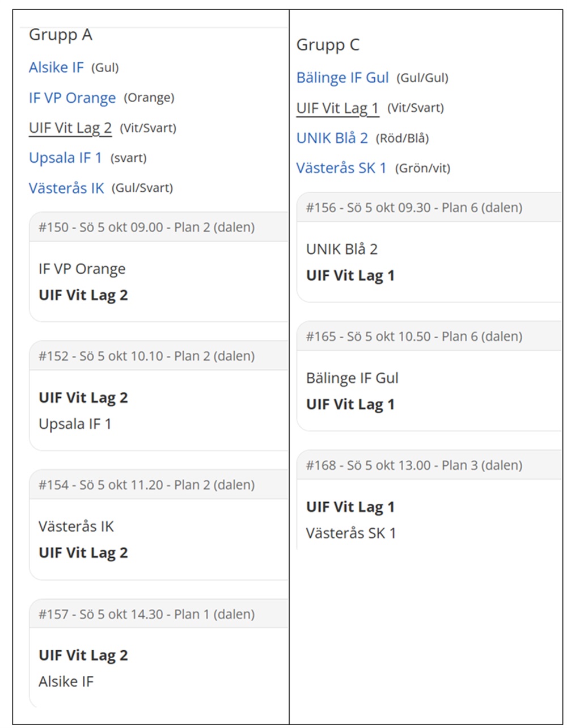Click the UNIK Blå 2 team link
The width and height of the screenshot is (567, 728).
pyautogui.click(x=332, y=138)
